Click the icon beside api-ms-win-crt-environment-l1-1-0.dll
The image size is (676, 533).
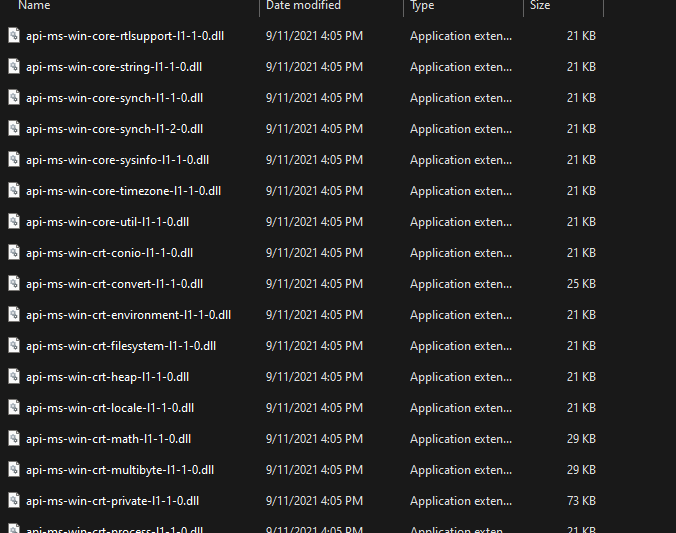click(x=14, y=315)
